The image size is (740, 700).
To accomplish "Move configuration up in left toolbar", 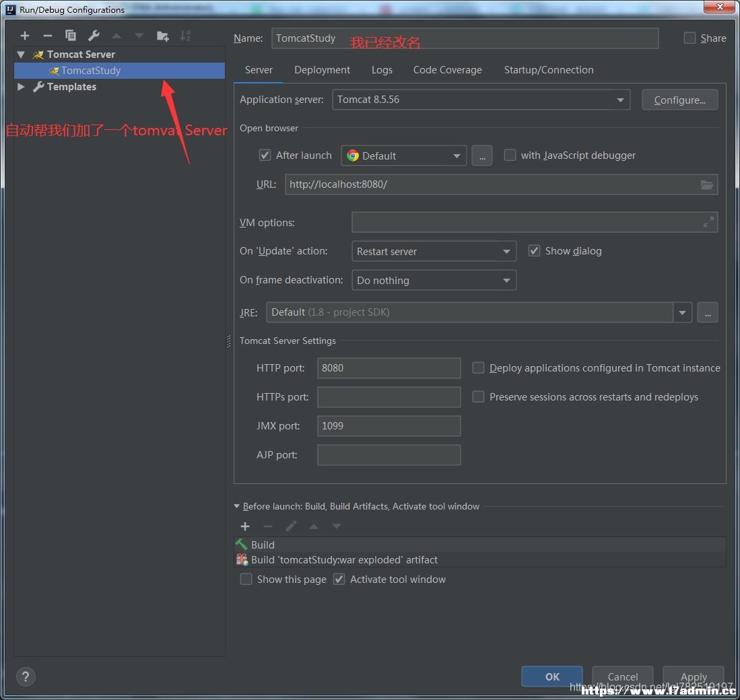I will (116, 36).
